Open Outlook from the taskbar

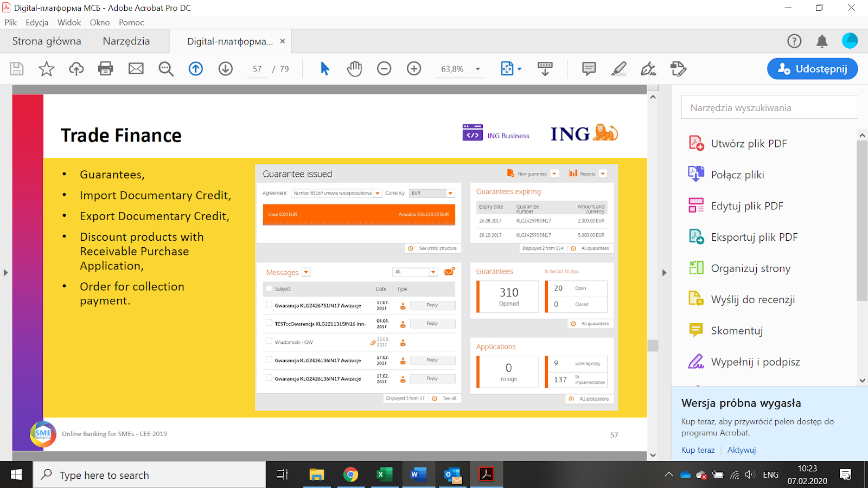pos(452,475)
